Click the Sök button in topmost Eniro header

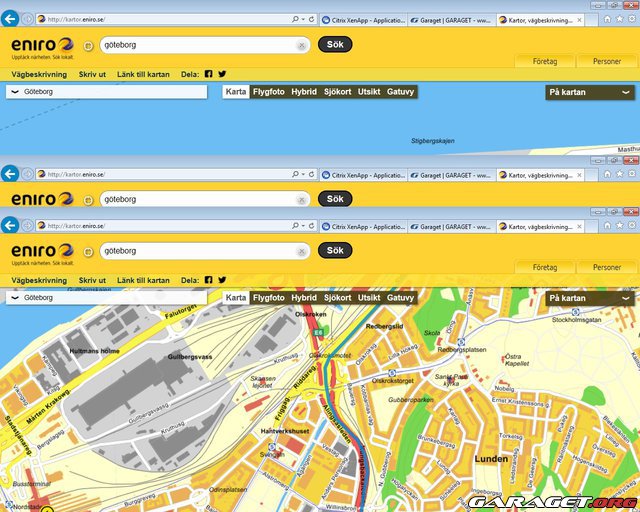click(335, 44)
